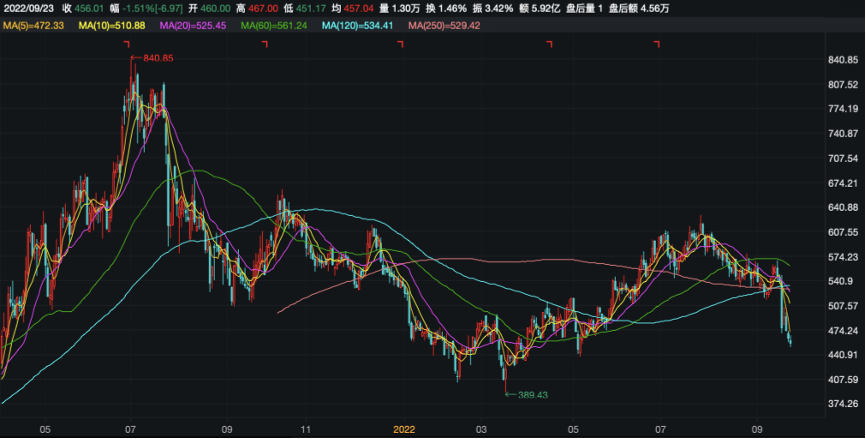
Task: Click the 574.23 price axis label
Action: pyautogui.click(x=843, y=257)
